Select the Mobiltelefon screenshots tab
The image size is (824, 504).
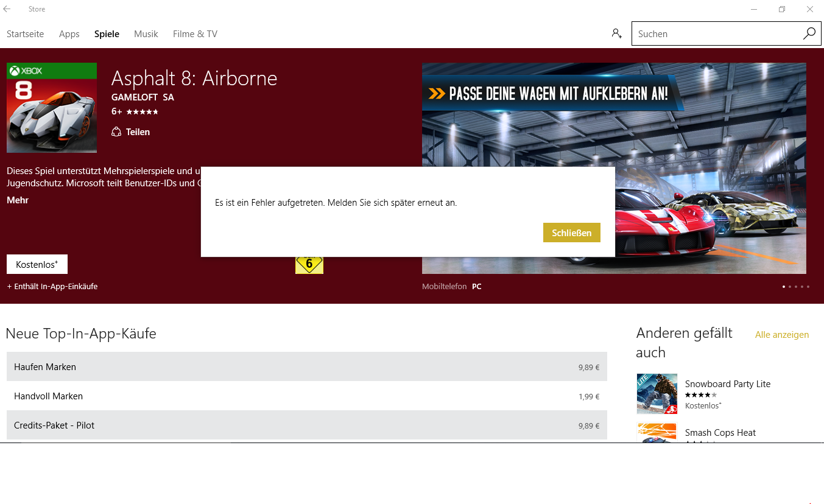pos(444,286)
